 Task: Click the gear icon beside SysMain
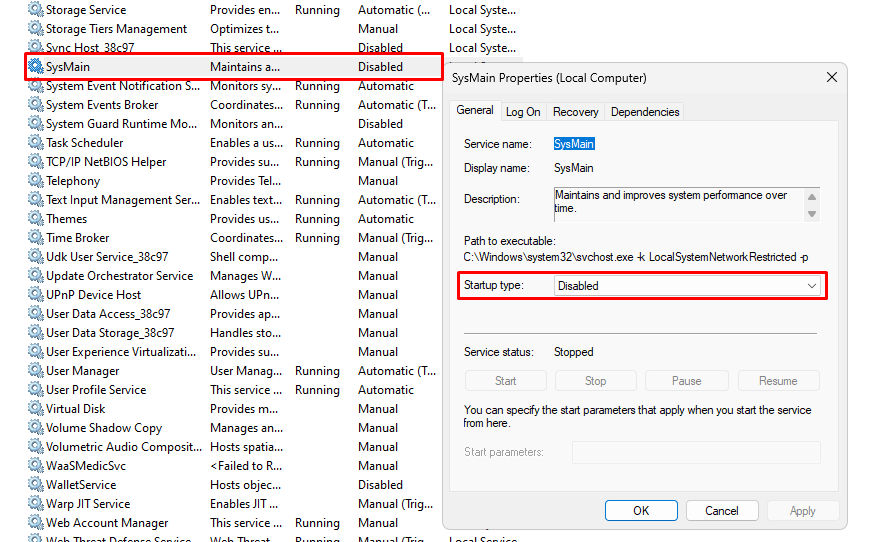pyautogui.click(x=36, y=66)
